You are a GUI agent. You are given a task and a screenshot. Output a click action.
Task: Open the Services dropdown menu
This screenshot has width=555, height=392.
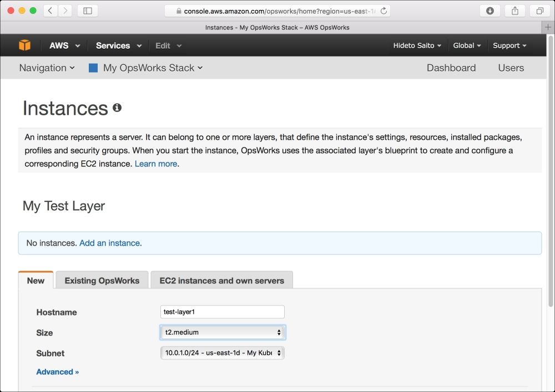119,45
